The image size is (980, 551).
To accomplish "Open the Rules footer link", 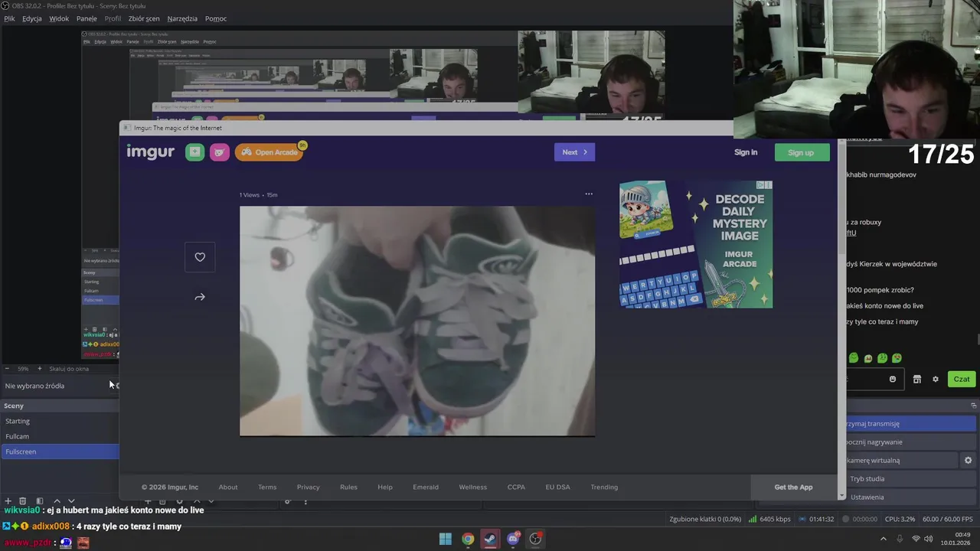I will point(348,487).
